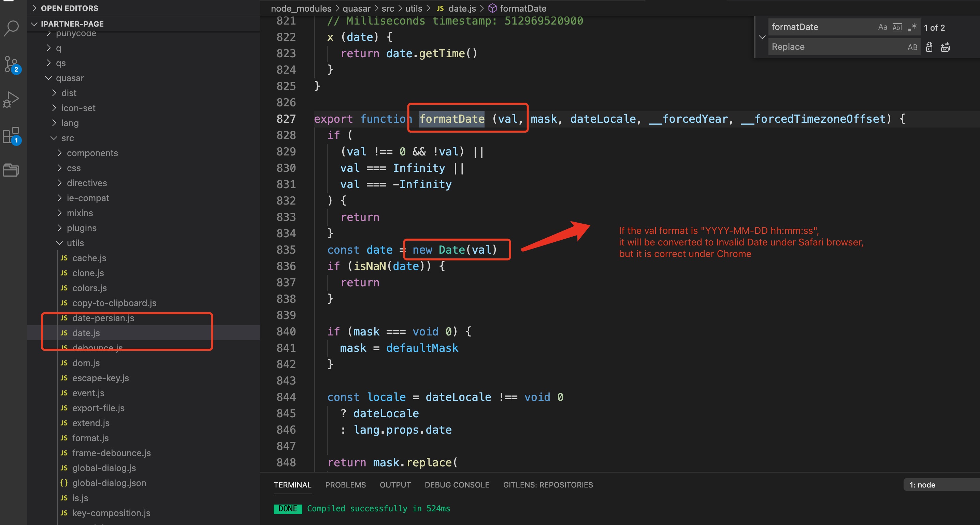Select the date-persian.js file
This screenshot has height=525, width=980.
(103, 318)
